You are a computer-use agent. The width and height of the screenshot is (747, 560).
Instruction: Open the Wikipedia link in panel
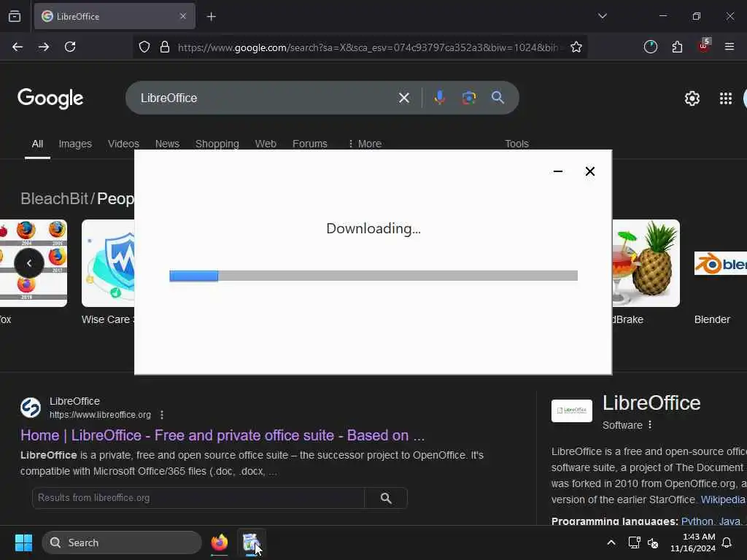(x=723, y=499)
